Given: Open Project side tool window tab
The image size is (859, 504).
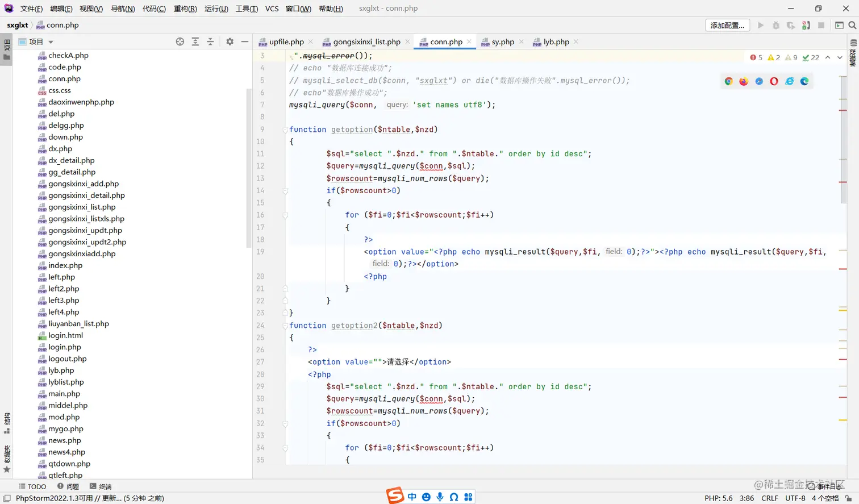Looking at the screenshot, I should click(6, 50).
